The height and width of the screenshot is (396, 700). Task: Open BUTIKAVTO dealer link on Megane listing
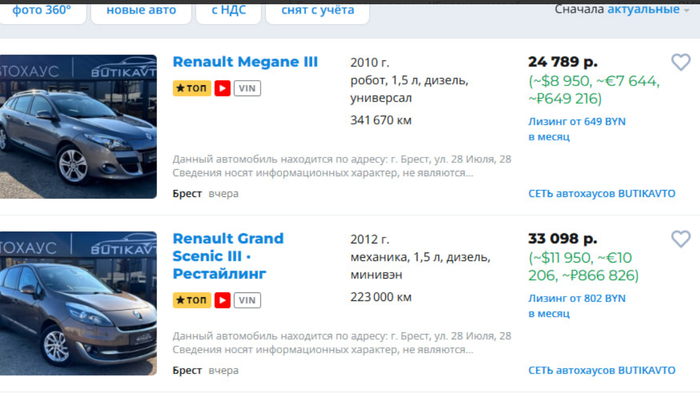pos(602,193)
